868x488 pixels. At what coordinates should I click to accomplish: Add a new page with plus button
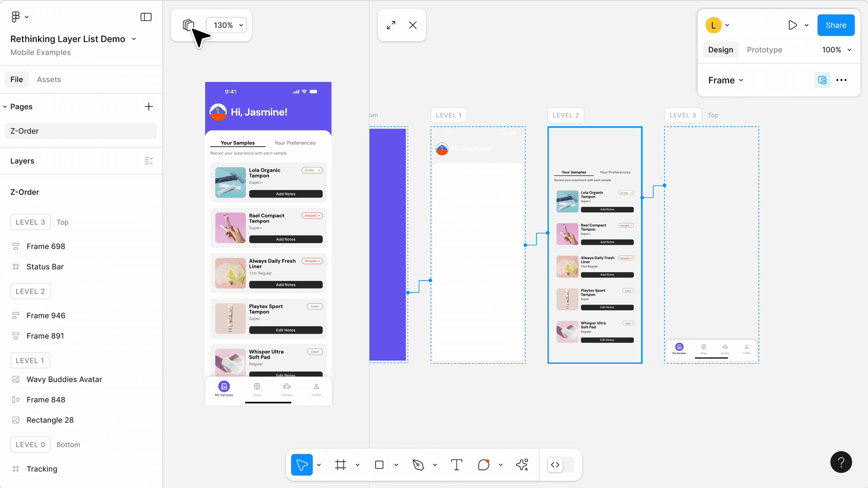click(149, 107)
